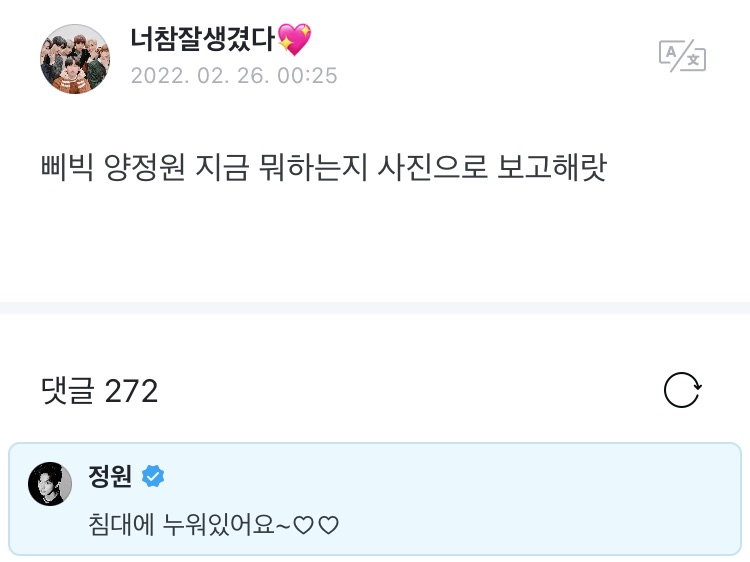Open the profile of user 너참잘생겼다
Screen dimensions: 750x562
(x=203, y=40)
